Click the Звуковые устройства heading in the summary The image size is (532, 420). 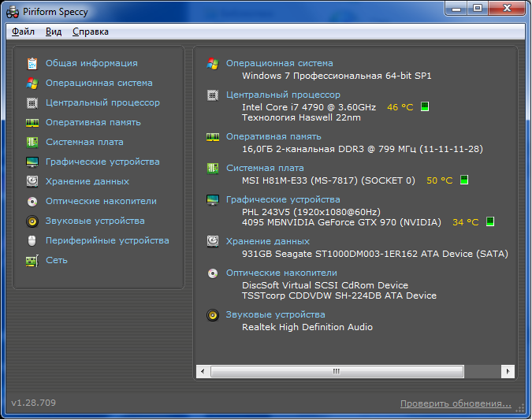[x=276, y=315]
